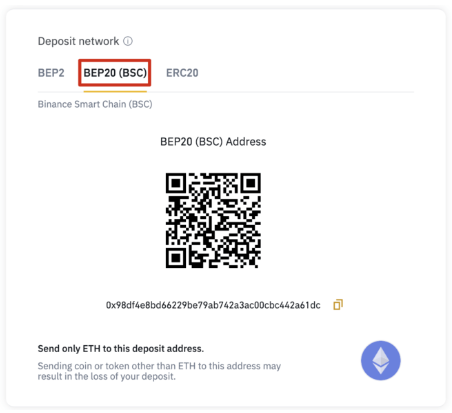Image resolution: width=452 pixels, height=413 pixels.
Task: Click the small alignment square in QR code
Action: tap(242, 249)
